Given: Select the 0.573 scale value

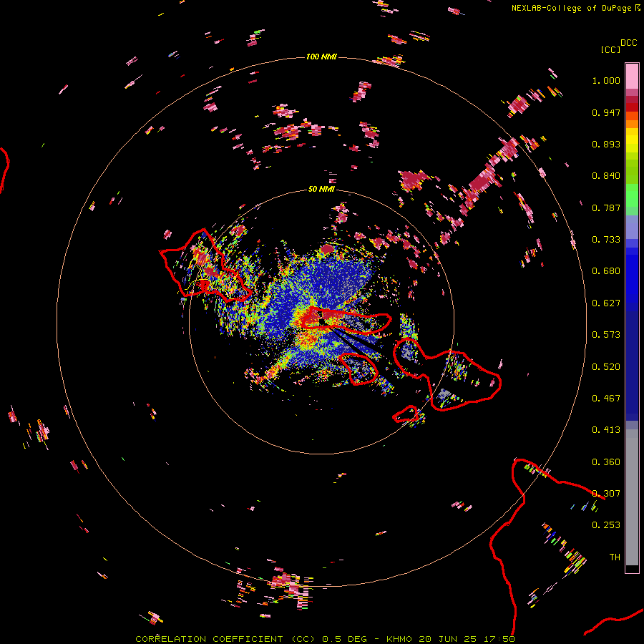Looking at the screenshot, I should 606,335.
